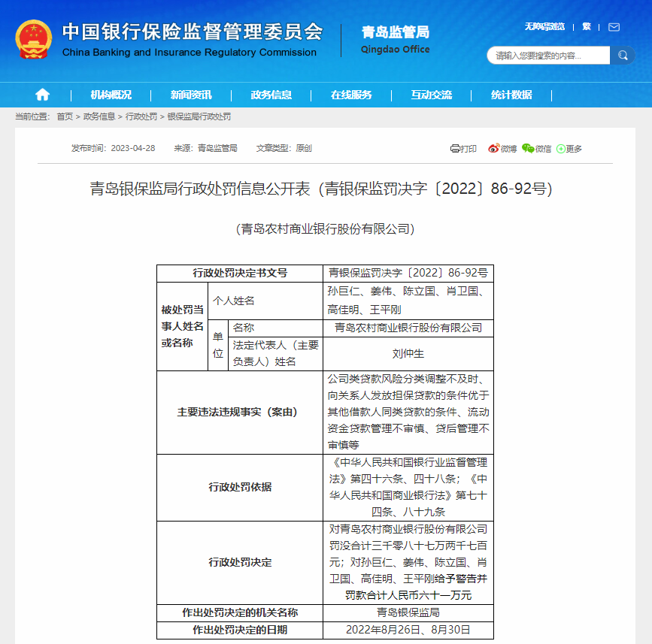Go to 统计数据 section
This screenshot has height=644, width=652.
pos(511,95)
